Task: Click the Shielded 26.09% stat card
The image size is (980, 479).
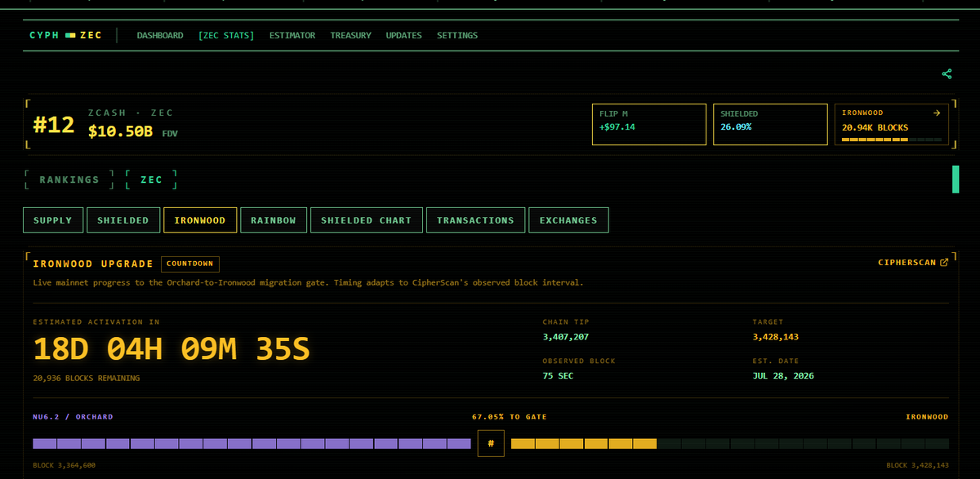Action: (770, 124)
